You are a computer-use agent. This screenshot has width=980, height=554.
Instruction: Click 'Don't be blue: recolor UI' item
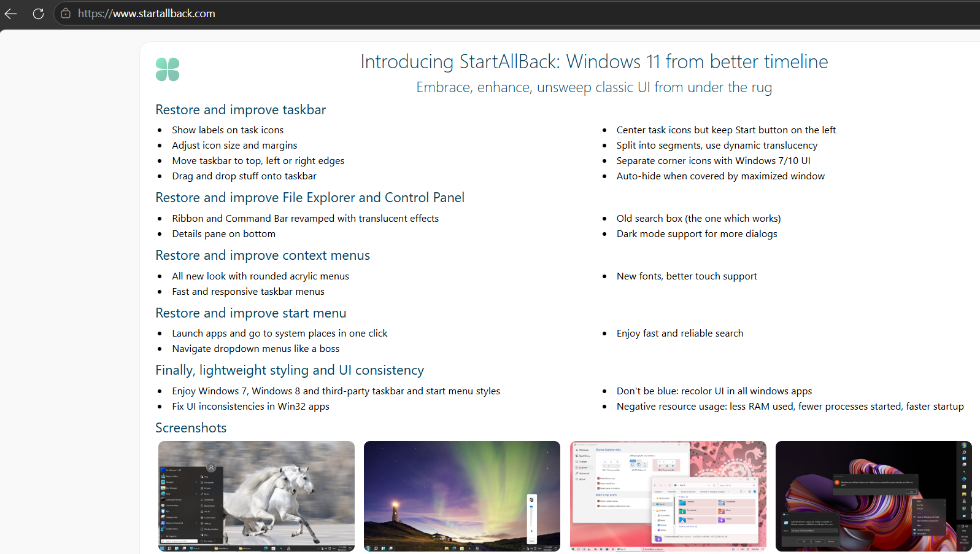coord(714,391)
